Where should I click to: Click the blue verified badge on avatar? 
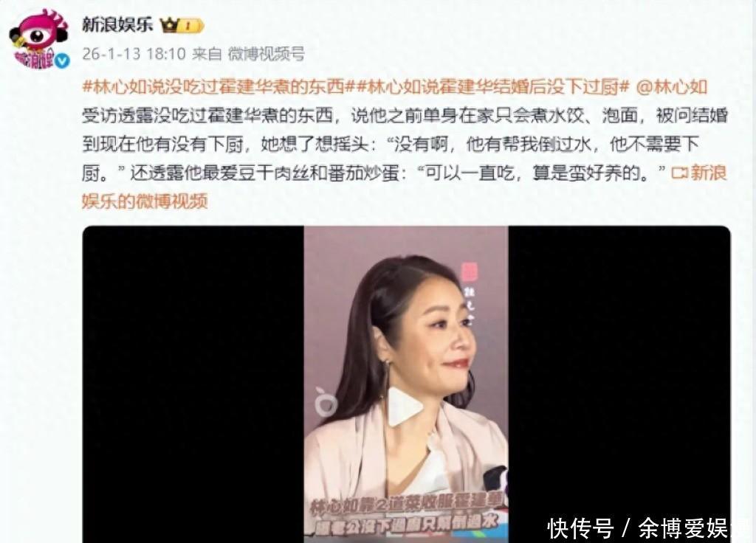coord(62,60)
